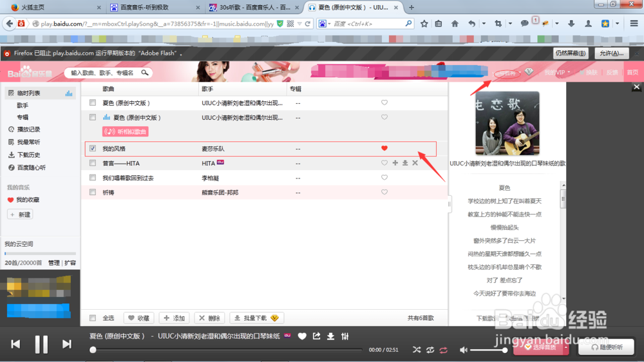Viewport: 644px width, 362px height.
Task: Open 专辑 under temporary list
Action: coord(23,117)
